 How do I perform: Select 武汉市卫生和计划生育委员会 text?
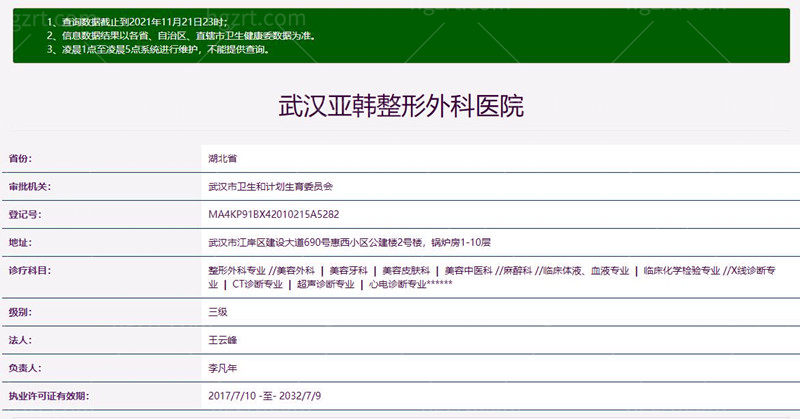click(270, 186)
